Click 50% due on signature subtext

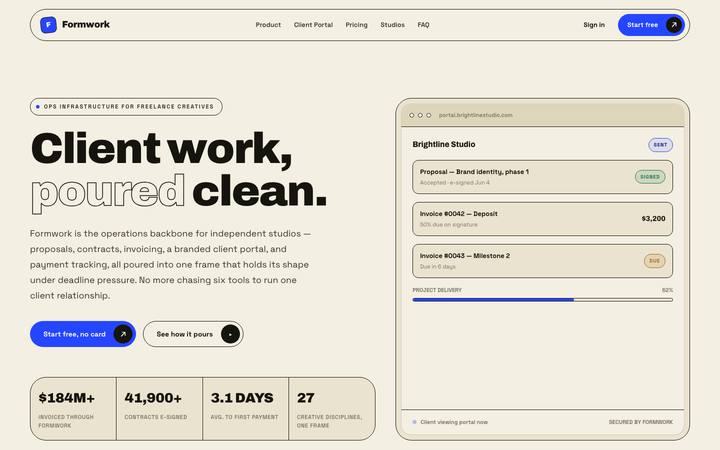pyautogui.click(x=449, y=225)
